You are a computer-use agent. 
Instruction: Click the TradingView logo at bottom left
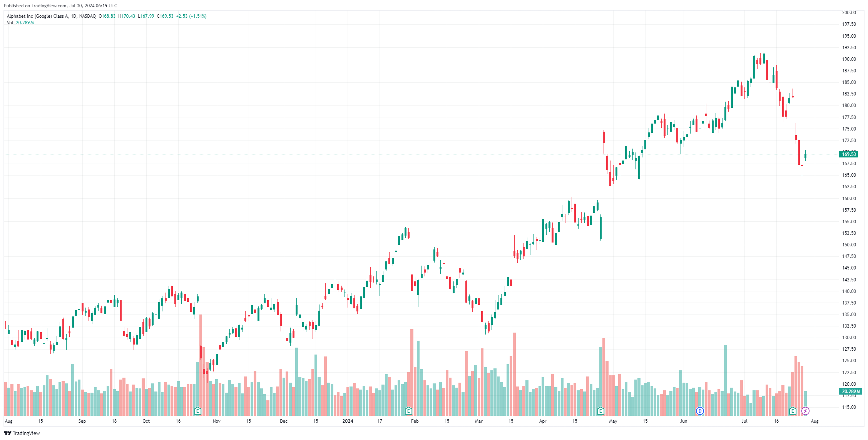(22, 433)
